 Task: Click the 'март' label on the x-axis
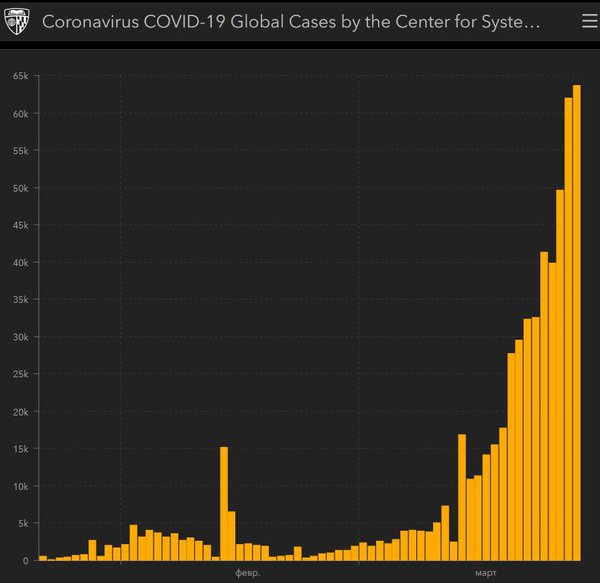tap(486, 573)
